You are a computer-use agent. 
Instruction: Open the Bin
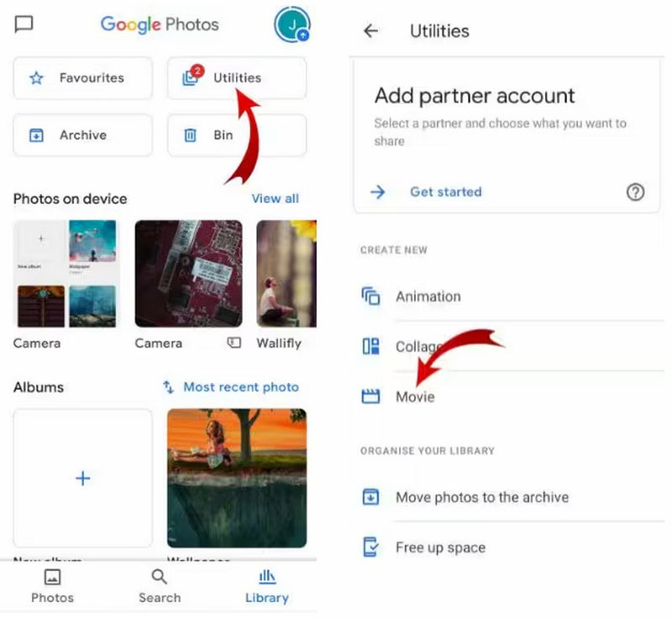237,135
